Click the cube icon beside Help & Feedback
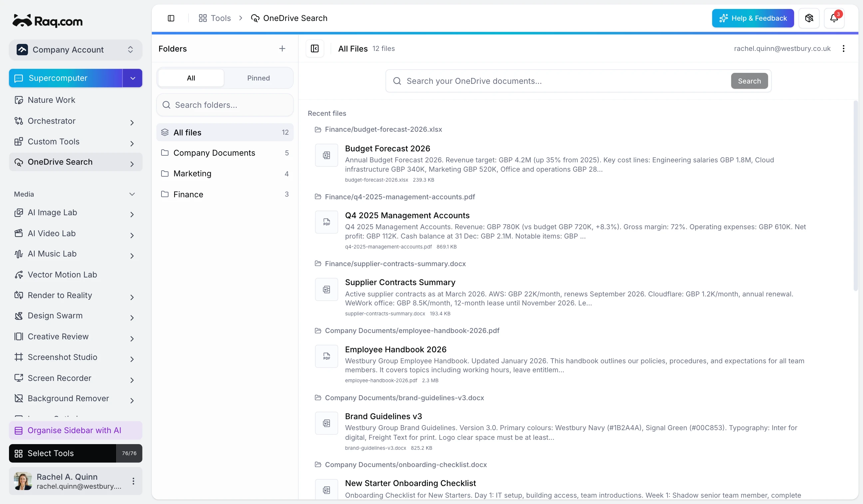Image resolution: width=863 pixels, height=504 pixels. click(809, 18)
